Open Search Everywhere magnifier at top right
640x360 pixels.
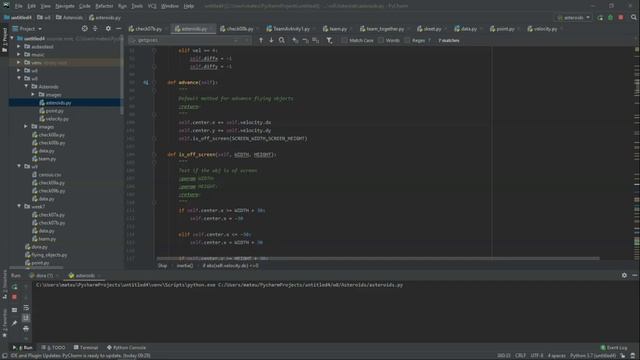633,18
